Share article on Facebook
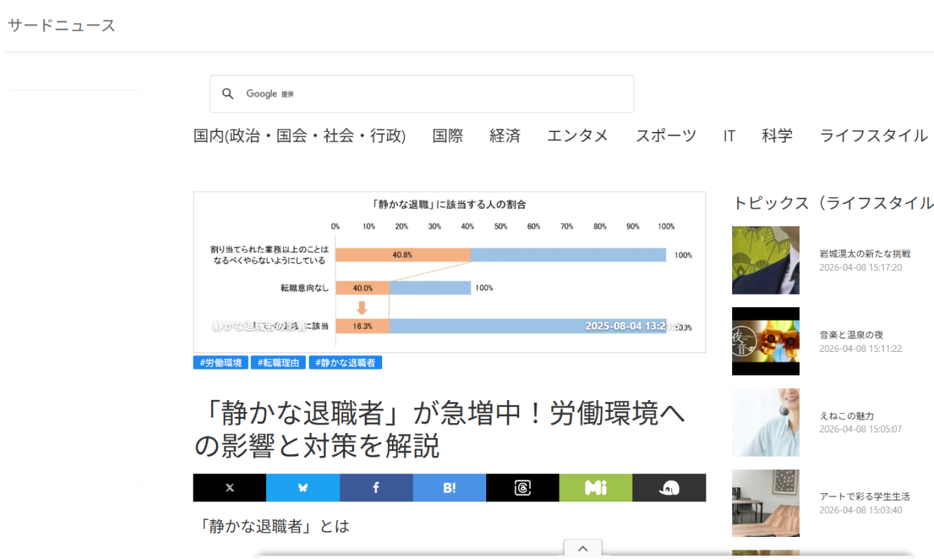The width and height of the screenshot is (934, 560). click(376, 488)
